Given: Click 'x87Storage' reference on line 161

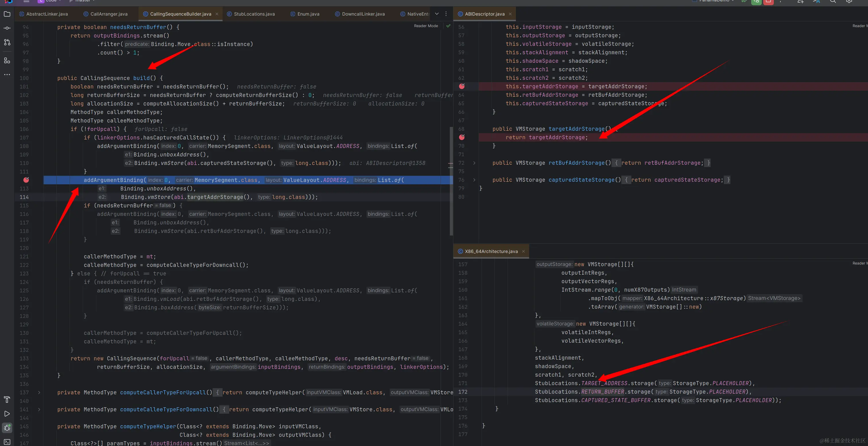Looking at the screenshot, I should 726,298.
